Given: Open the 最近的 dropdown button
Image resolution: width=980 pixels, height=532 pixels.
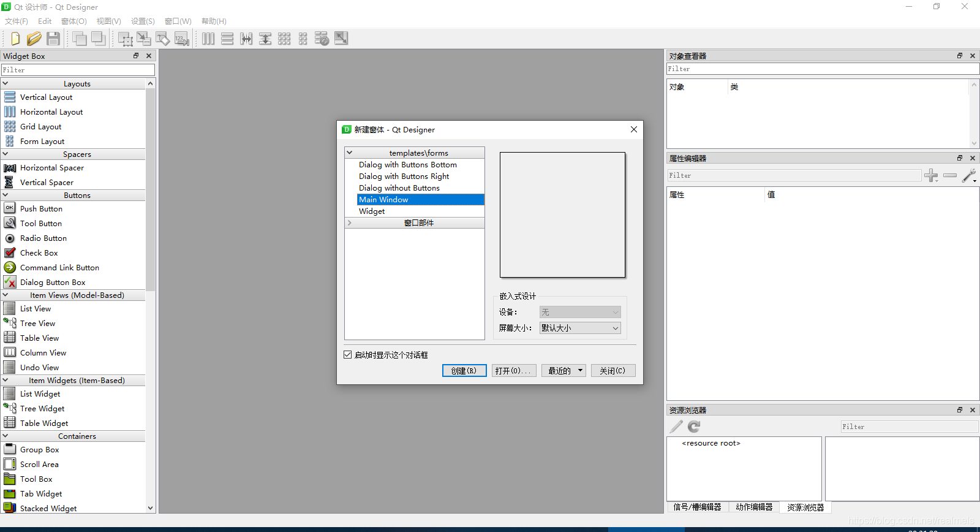Looking at the screenshot, I should pos(563,371).
